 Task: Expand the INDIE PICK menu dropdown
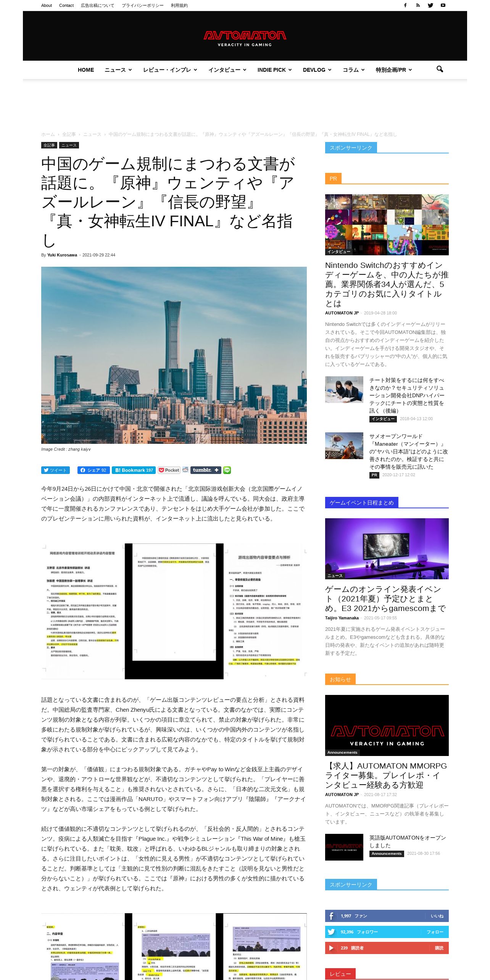(x=274, y=70)
